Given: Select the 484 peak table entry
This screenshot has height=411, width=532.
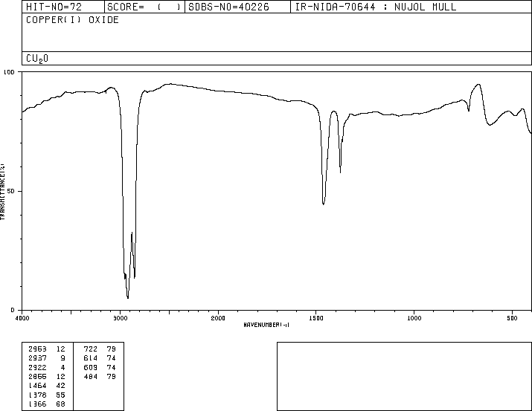Looking at the screenshot, I should (x=100, y=376).
